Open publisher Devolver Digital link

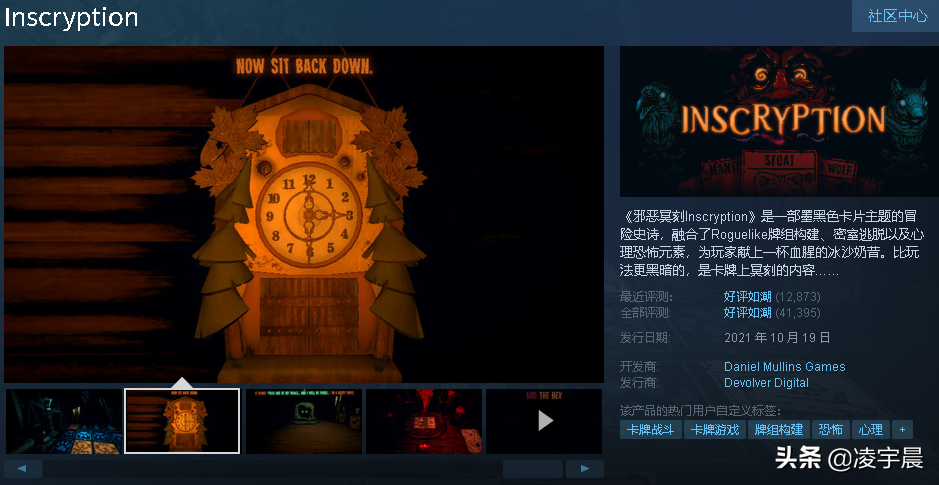[766, 383]
